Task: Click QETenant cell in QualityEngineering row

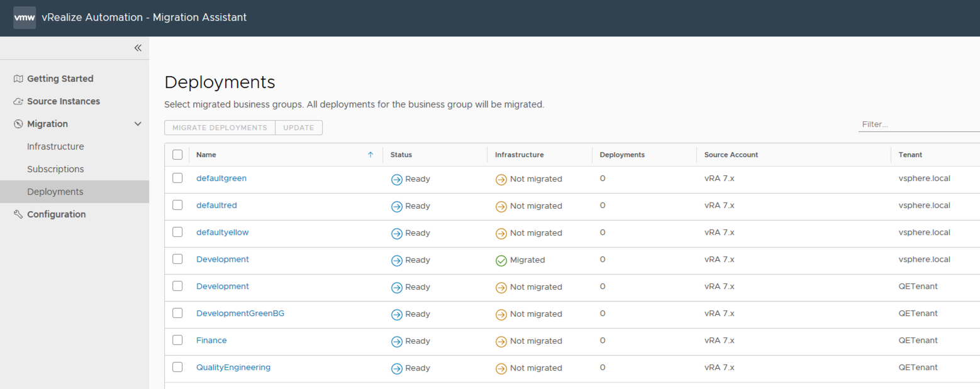Action: click(918, 367)
